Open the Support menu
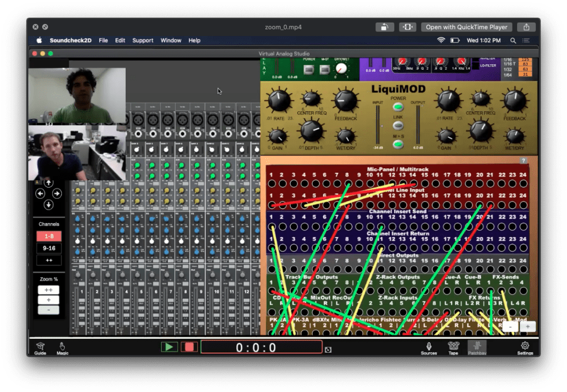The width and height of the screenshot is (567, 392). (x=143, y=40)
